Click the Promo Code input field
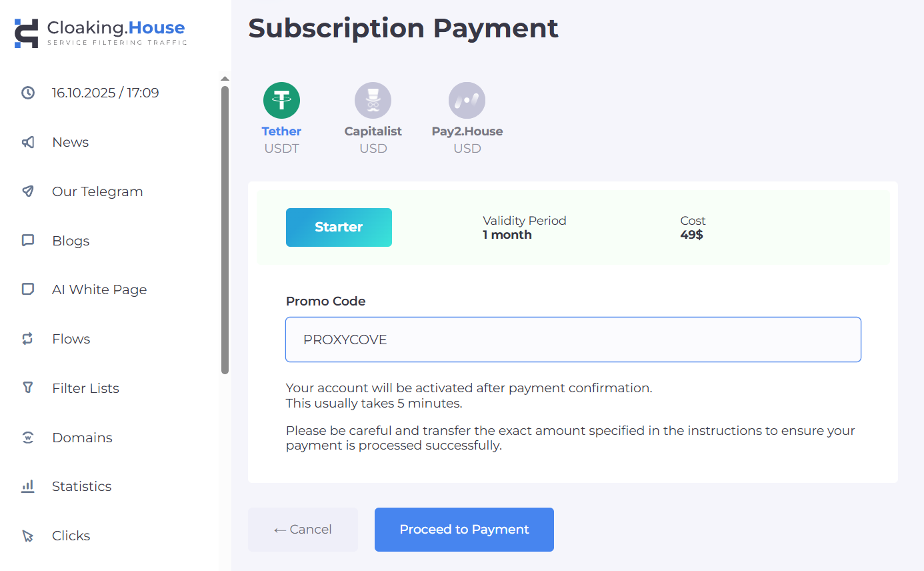Screen dimensions: 924x571 point(573,340)
